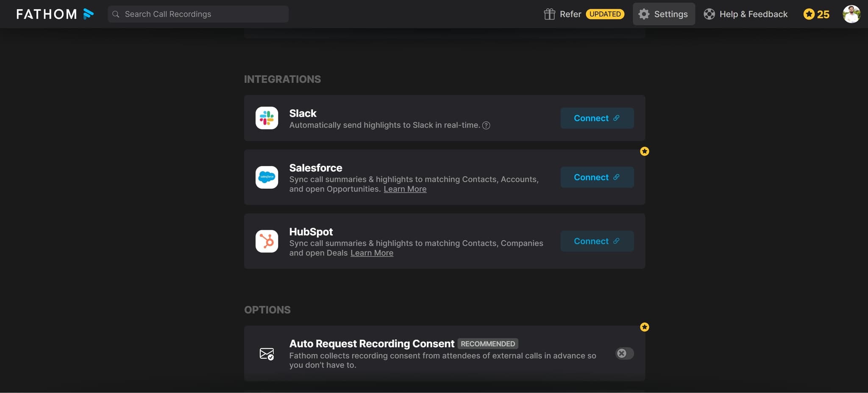Viewport: 868px width, 393px height.
Task: Enable the Auto Request Recording Consent toggle
Action: coord(624,353)
